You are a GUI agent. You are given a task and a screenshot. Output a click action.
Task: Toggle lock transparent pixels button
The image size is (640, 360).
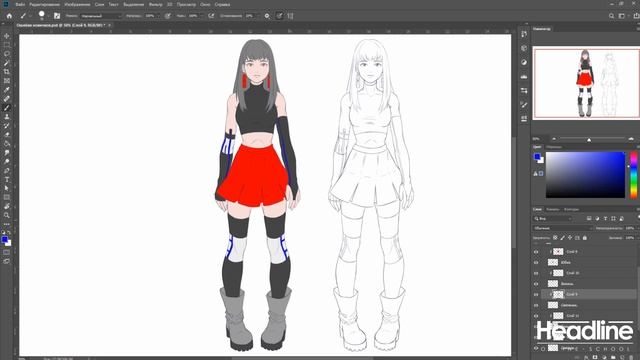(x=555, y=238)
